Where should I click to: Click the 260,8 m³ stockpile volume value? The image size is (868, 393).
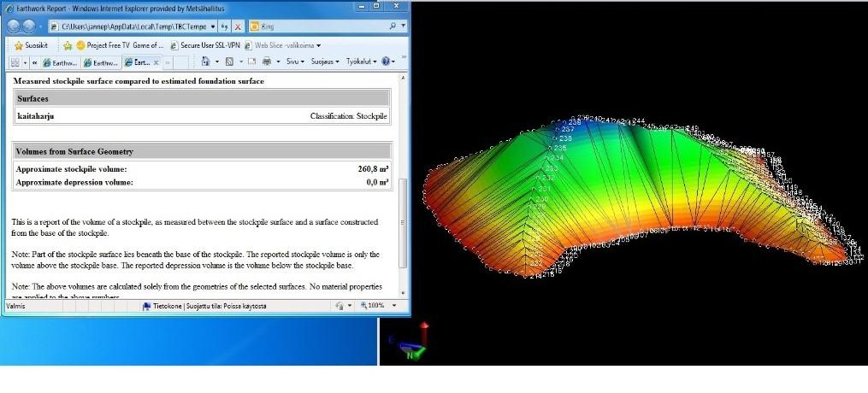coord(373,169)
